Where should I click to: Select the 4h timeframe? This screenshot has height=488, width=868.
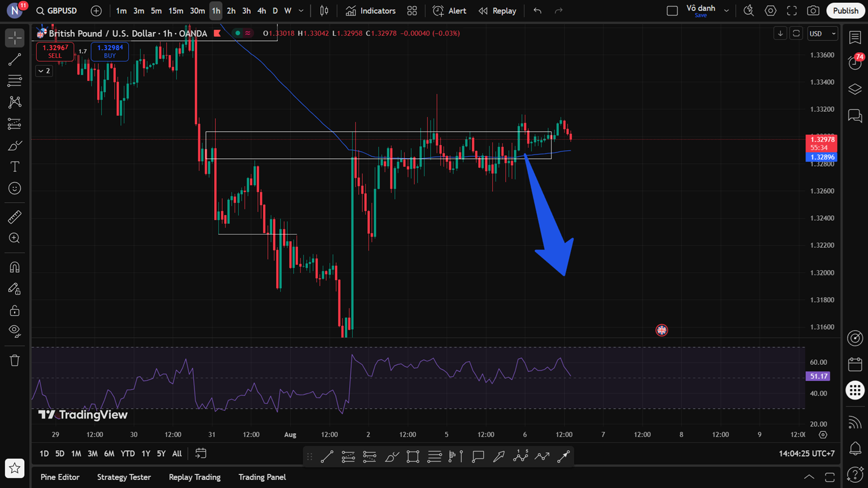(x=261, y=11)
